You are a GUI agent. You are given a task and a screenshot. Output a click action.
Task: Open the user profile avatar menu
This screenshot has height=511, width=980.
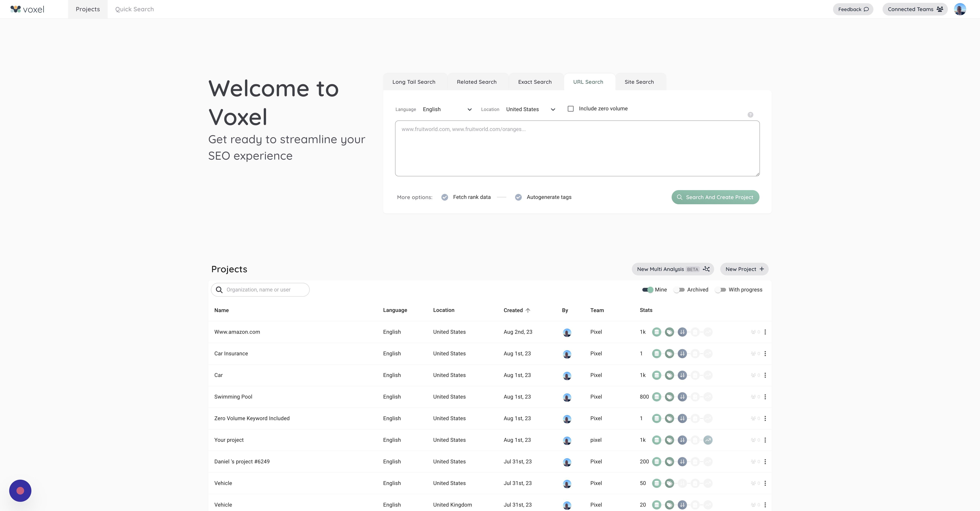(x=960, y=9)
